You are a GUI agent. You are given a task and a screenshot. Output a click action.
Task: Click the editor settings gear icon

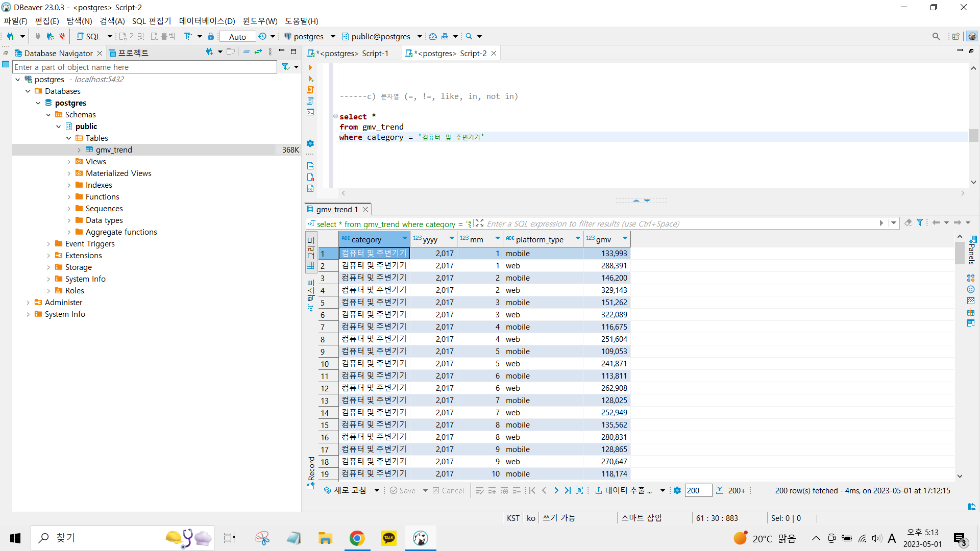pos(310,143)
